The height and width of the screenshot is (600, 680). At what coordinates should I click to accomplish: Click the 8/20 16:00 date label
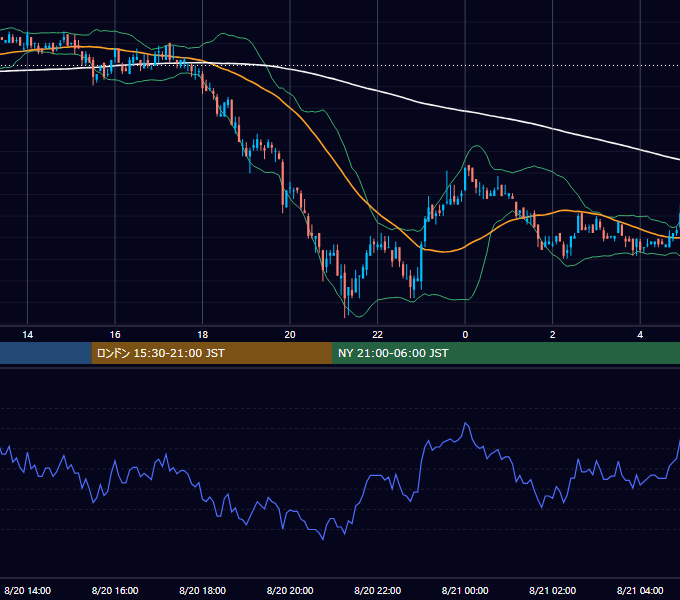[115, 590]
